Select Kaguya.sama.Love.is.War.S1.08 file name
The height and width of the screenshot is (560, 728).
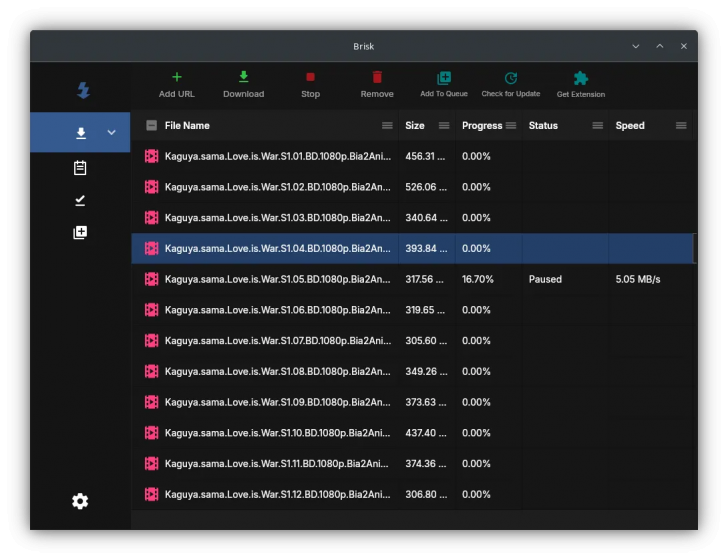[x=278, y=371]
